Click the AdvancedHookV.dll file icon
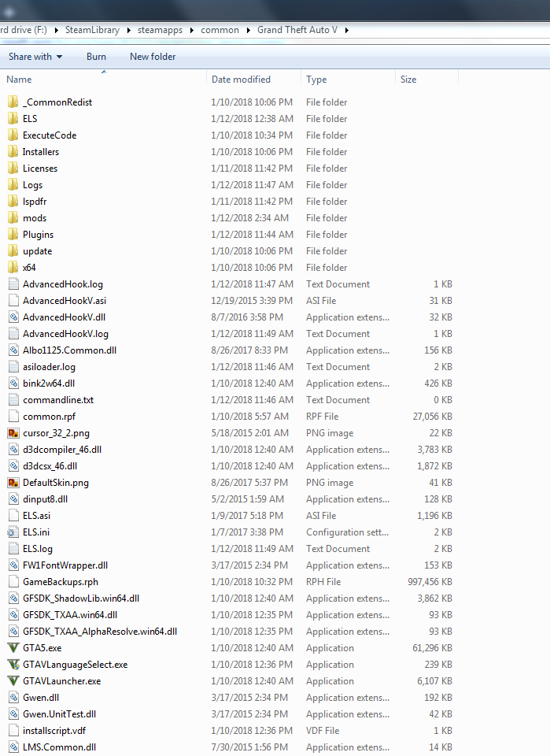This screenshot has height=756, width=550. [14, 317]
